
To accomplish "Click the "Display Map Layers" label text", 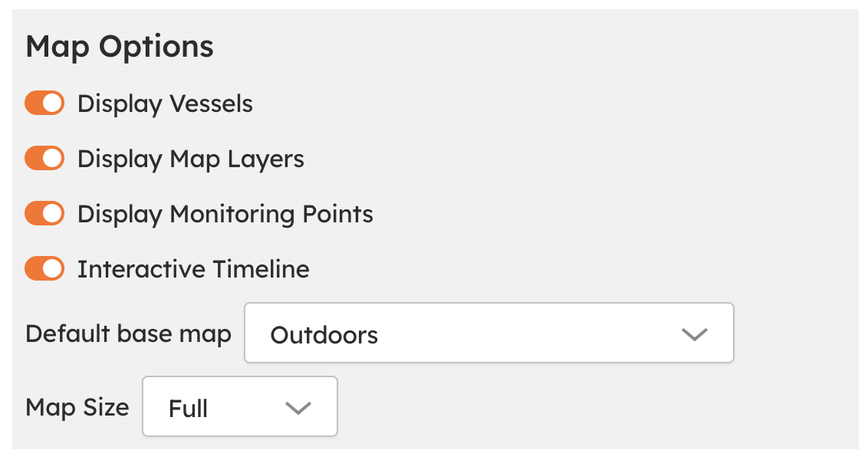I will (x=191, y=159).
